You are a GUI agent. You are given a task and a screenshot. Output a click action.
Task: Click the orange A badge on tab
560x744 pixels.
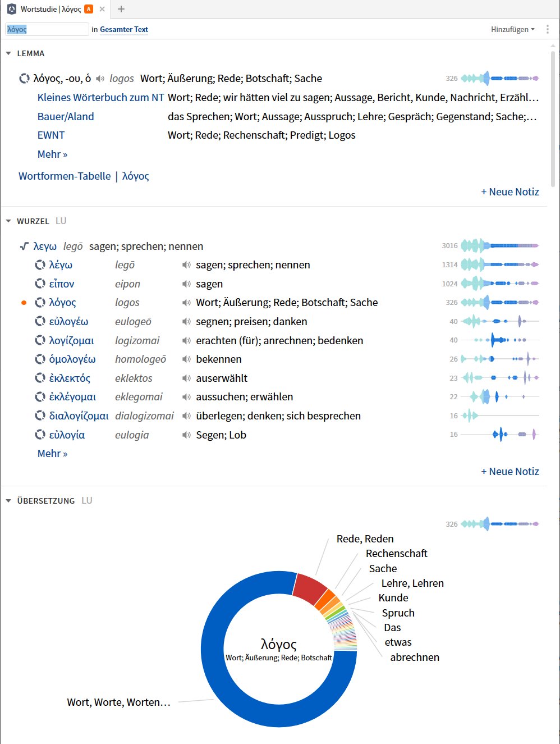[x=89, y=9]
